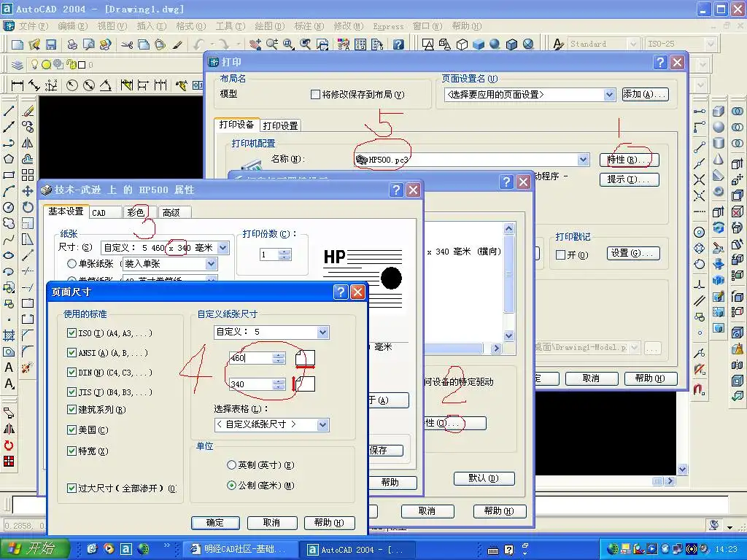Toggle the DIN (C4, C3, ...) checkbox
Screen dimensions: 747x560
tap(72, 372)
